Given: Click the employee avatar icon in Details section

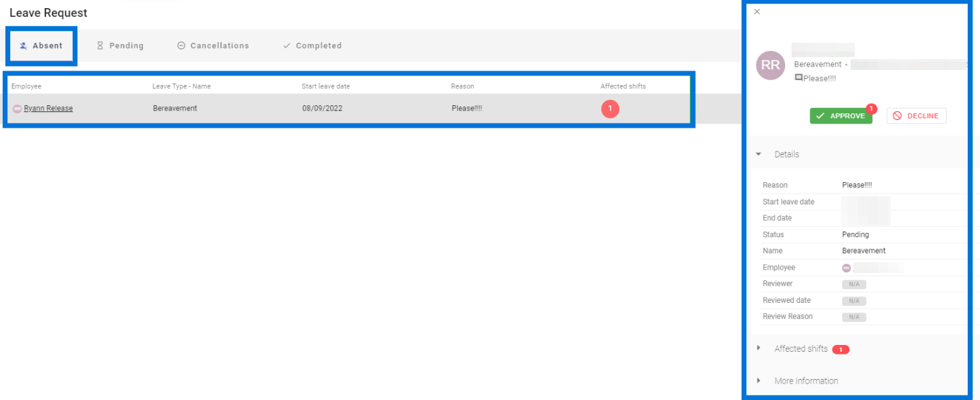Looking at the screenshot, I should (846, 268).
